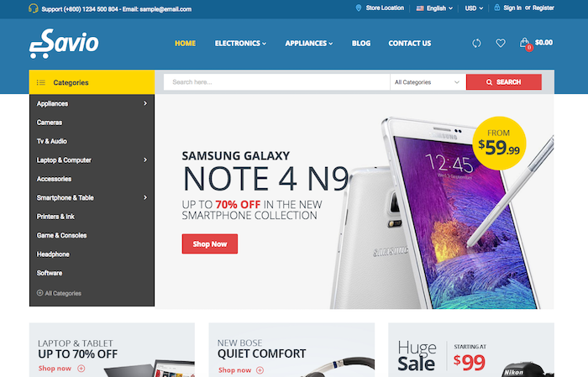Expand the Appliances sidebar submenu arrow
The height and width of the screenshot is (377, 588).
pos(145,103)
